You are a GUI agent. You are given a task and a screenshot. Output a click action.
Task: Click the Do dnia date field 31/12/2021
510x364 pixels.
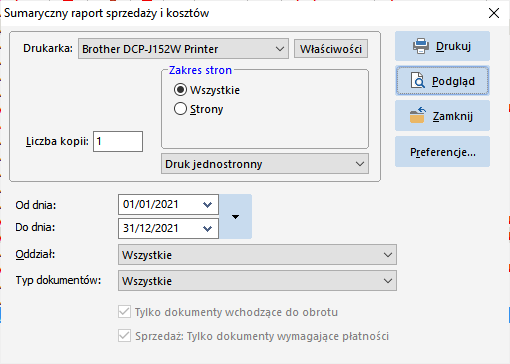168,229
